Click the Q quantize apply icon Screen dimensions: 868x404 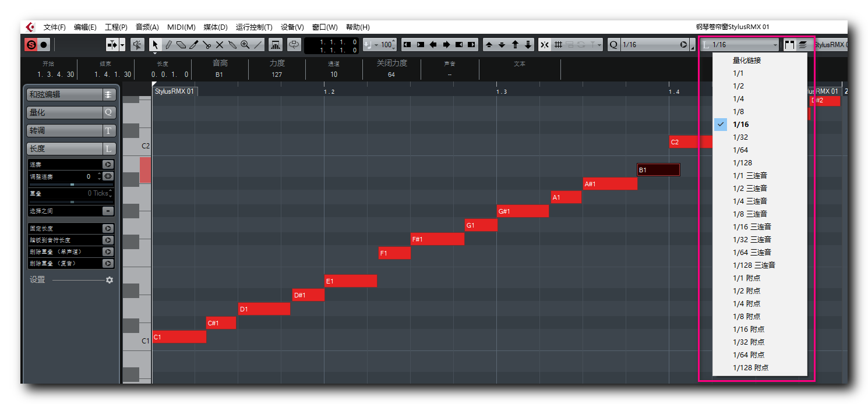(613, 44)
